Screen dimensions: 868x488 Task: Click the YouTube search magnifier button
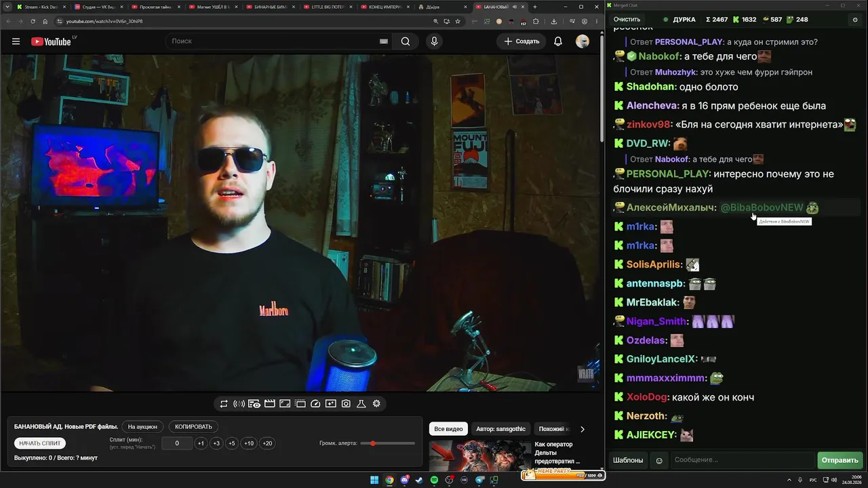click(x=406, y=41)
